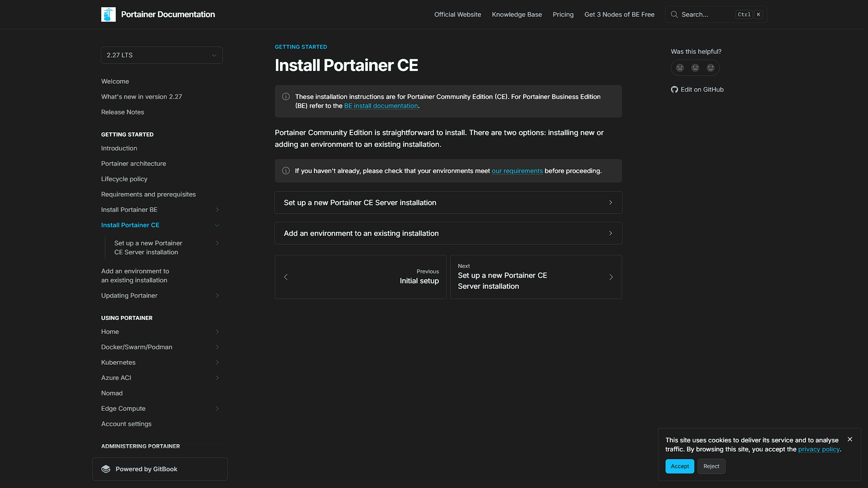Open Release Notes in the sidebar
The height and width of the screenshot is (488, 868).
[x=123, y=112]
